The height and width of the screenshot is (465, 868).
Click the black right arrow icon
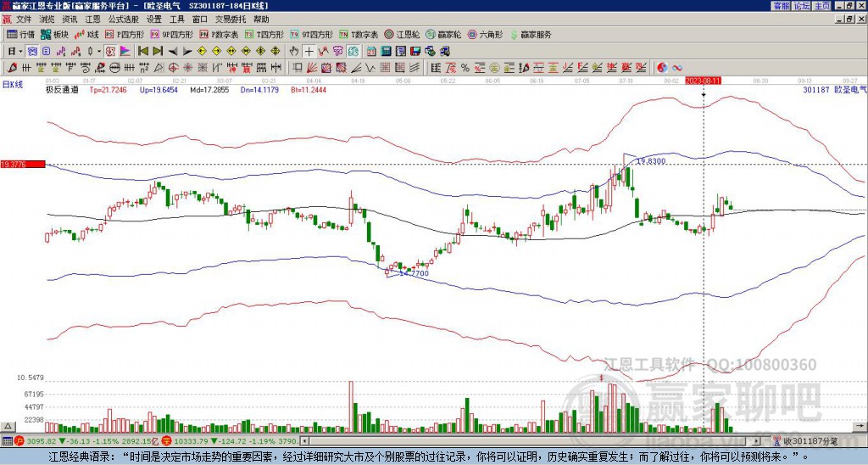[187, 51]
